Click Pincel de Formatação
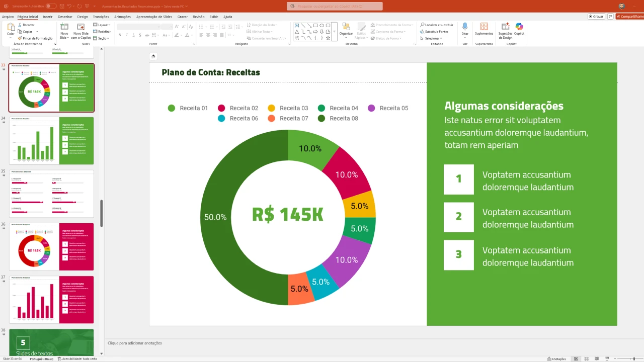This screenshot has height=362, width=644. pyautogui.click(x=35, y=38)
